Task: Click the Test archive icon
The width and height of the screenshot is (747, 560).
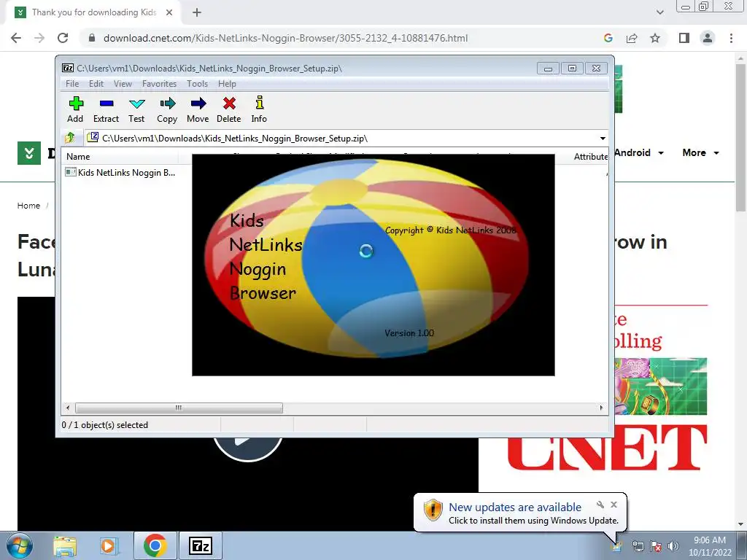Action: (x=136, y=109)
